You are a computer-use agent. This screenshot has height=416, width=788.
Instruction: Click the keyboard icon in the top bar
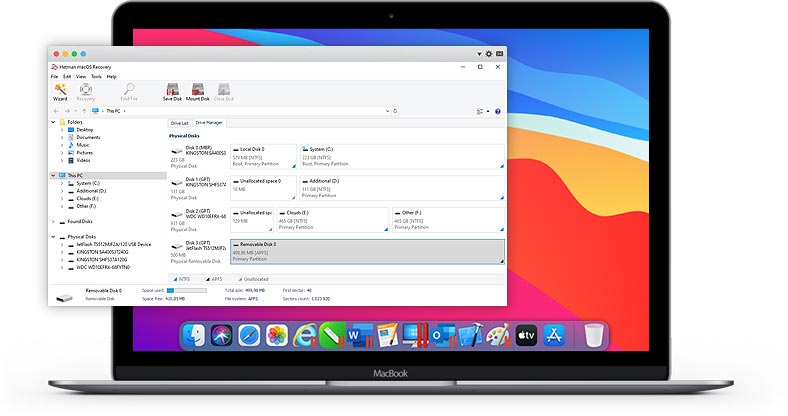point(500,54)
